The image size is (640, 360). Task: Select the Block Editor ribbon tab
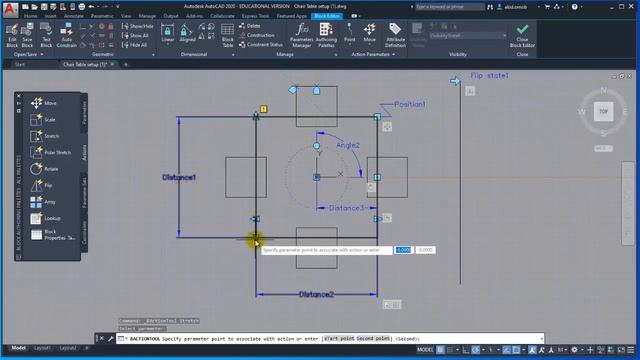tap(327, 16)
